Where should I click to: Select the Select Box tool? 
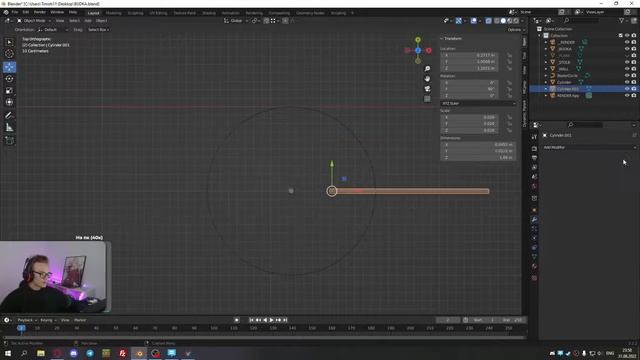(9, 42)
